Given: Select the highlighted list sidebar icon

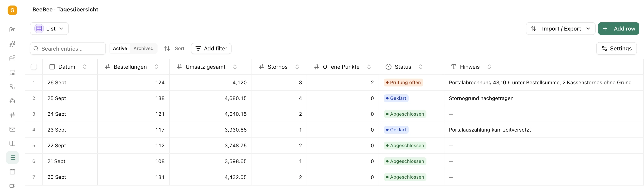Looking at the screenshot, I should [x=12, y=158].
